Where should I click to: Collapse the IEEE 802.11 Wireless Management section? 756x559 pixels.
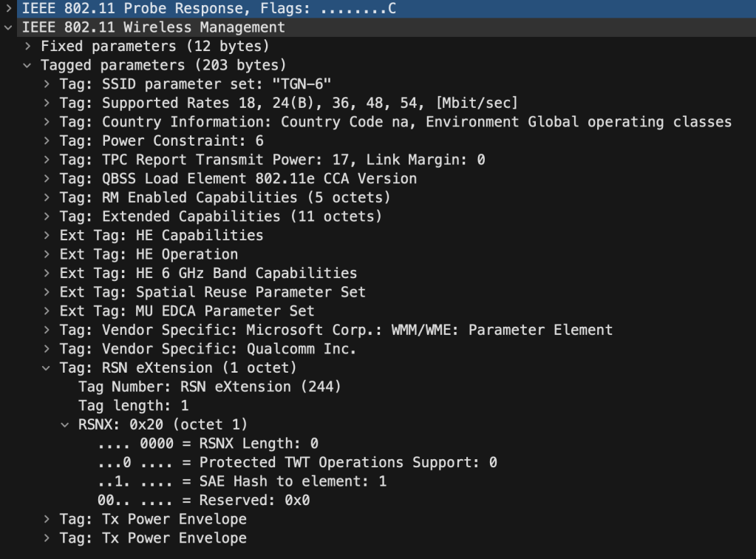(8, 27)
